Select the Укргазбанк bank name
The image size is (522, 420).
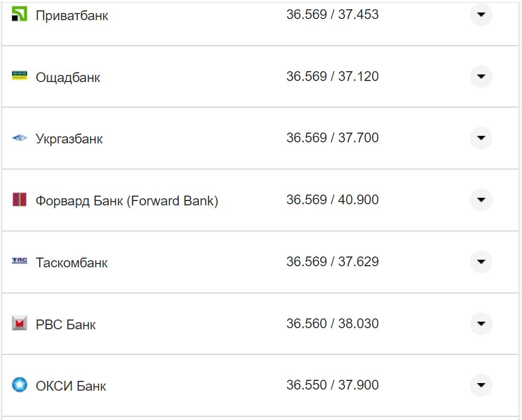(x=70, y=138)
